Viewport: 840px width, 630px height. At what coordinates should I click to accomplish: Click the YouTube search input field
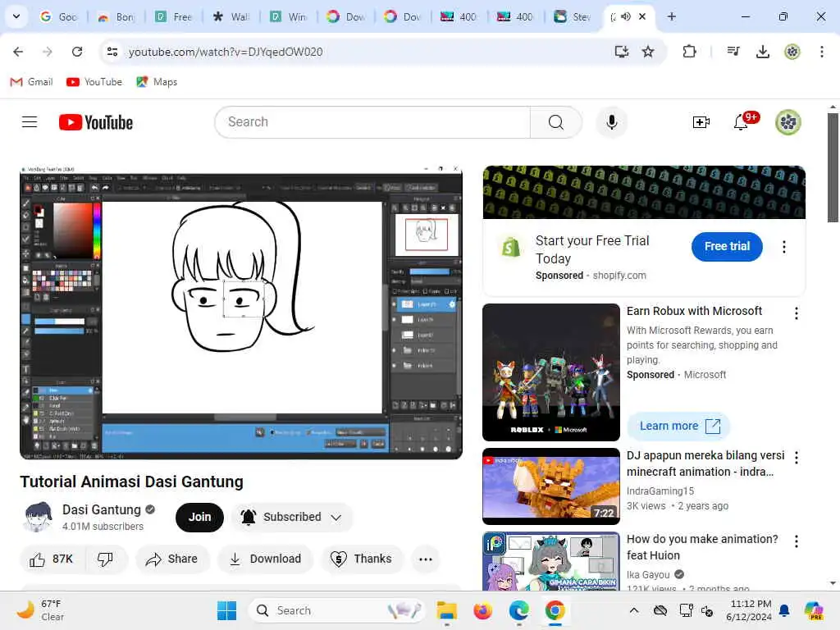coord(372,122)
